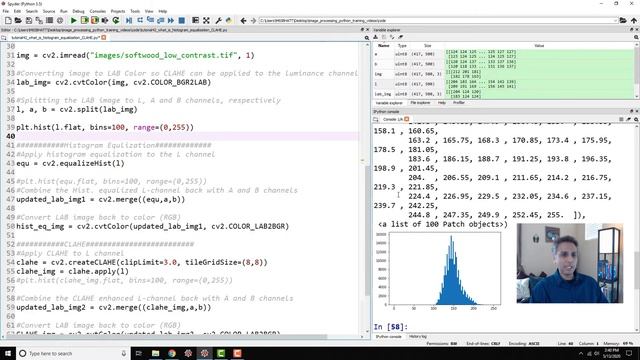Viewport: 640px width, 360px height.
Task: Open working directory path dropdown
Action: pyautogui.click(x=615, y=20)
